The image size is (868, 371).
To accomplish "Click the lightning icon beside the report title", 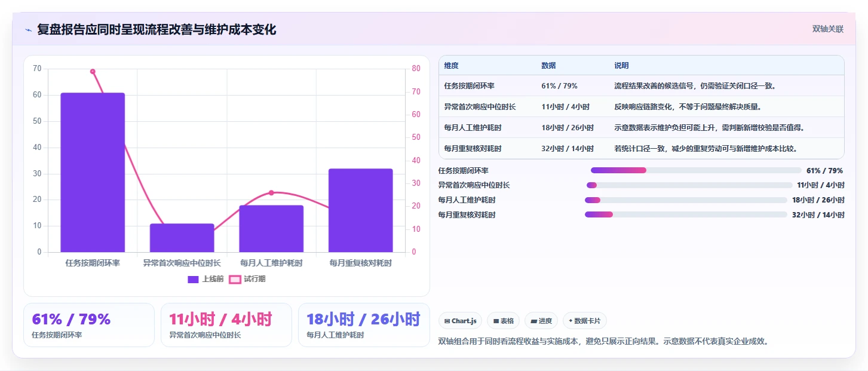I will [x=28, y=30].
